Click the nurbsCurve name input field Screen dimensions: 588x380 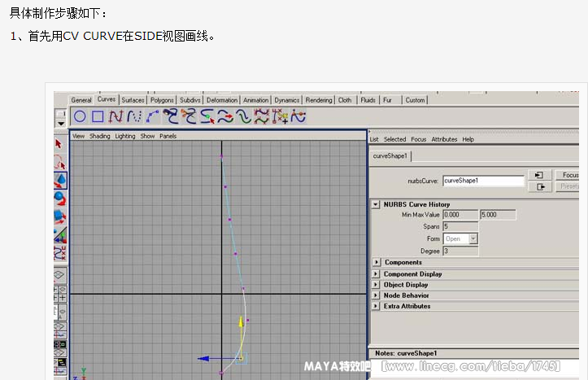point(483,181)
